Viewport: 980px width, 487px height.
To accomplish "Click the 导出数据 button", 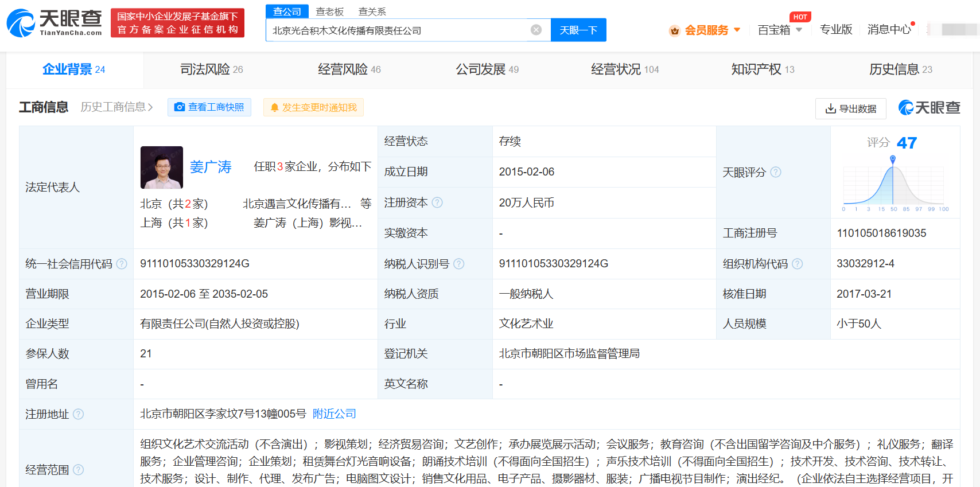I will pyautogui.click(x=851, y=108).
